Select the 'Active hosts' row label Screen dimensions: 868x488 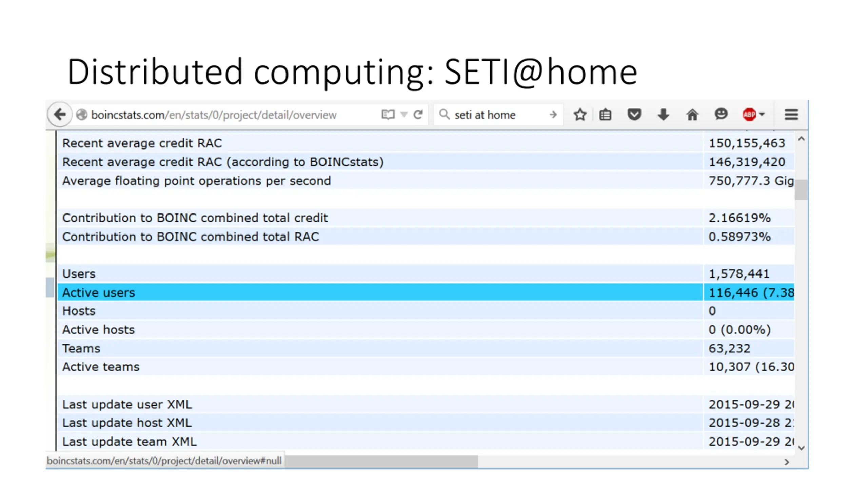click(x=98, y=330)
